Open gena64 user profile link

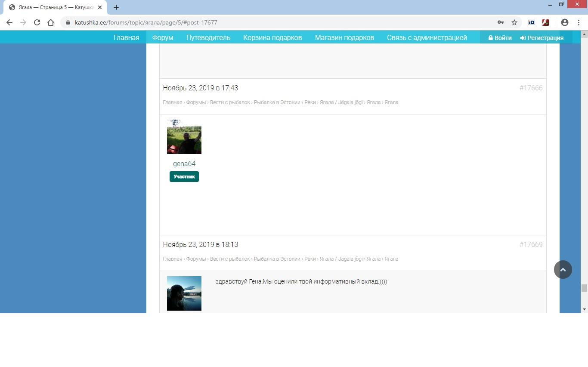click(x=184, y=163)
